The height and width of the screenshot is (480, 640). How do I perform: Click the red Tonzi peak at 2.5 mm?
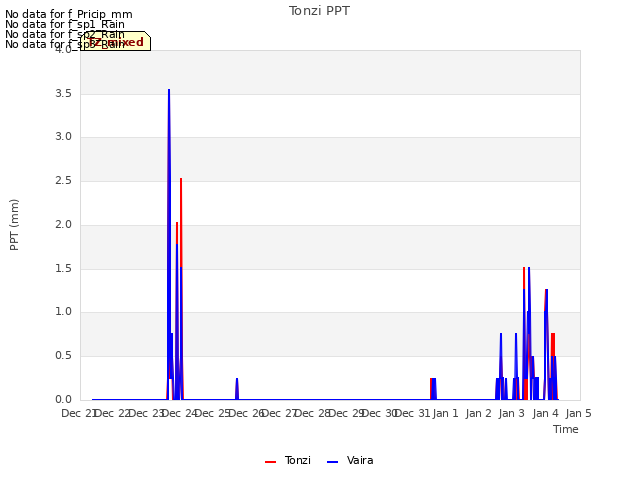pyautogui.click(x=181, y=180)
